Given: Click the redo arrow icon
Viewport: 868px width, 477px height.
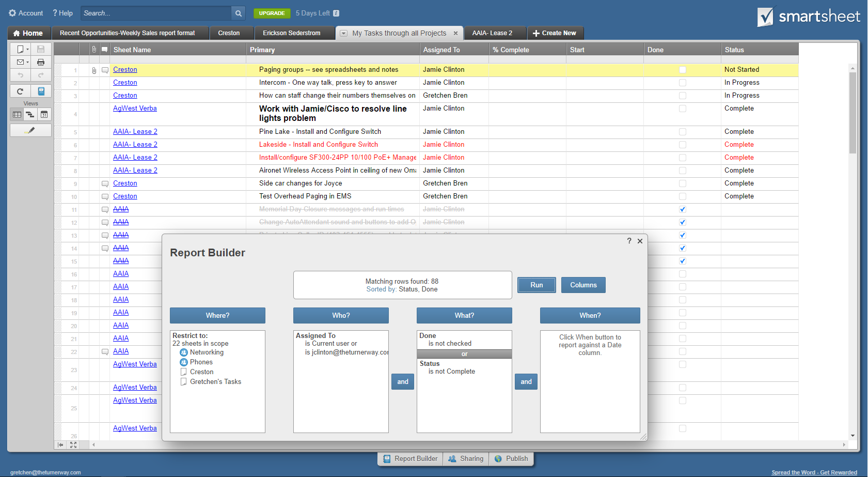Looking at the screenshot, I should click(41, 75).
